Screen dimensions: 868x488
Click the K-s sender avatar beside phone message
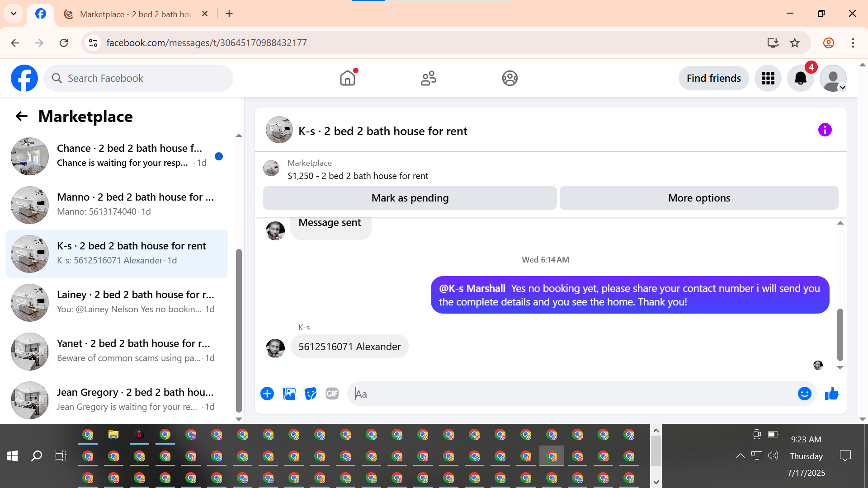tap(275, 348)
